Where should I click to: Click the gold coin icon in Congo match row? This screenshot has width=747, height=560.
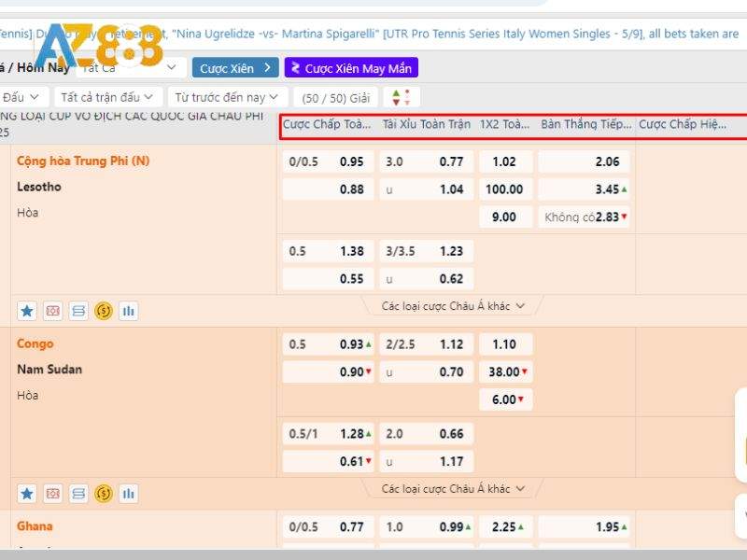(x=104, y=494)
